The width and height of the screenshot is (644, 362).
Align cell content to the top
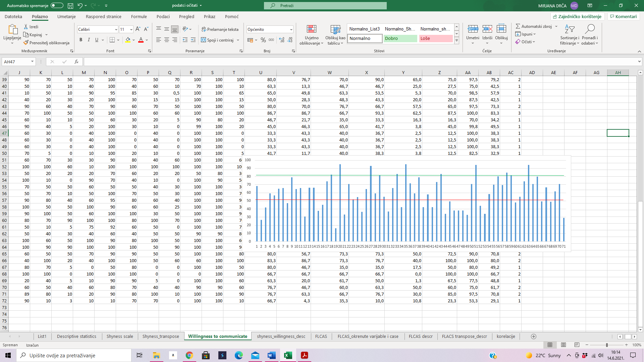coord(159,29)
